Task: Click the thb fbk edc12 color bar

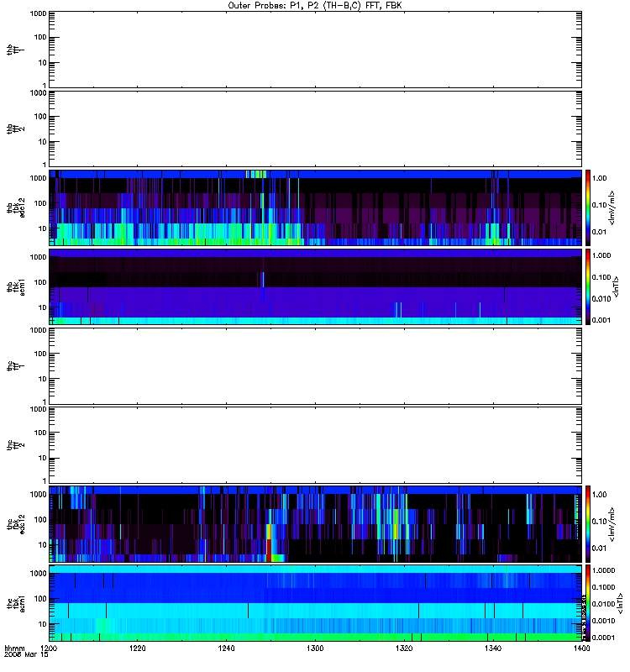Action: pyautogui.click(x=588, y=207)
